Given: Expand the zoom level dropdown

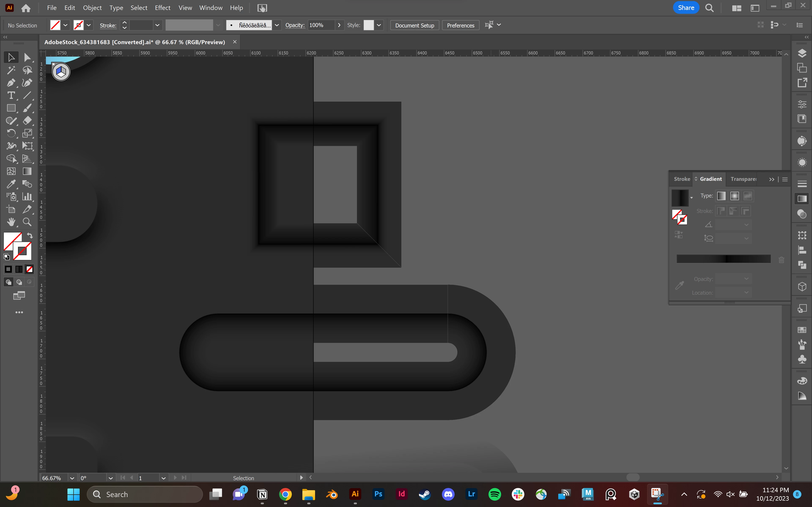Looking at the screenshot, I should [x=72, y=478].
